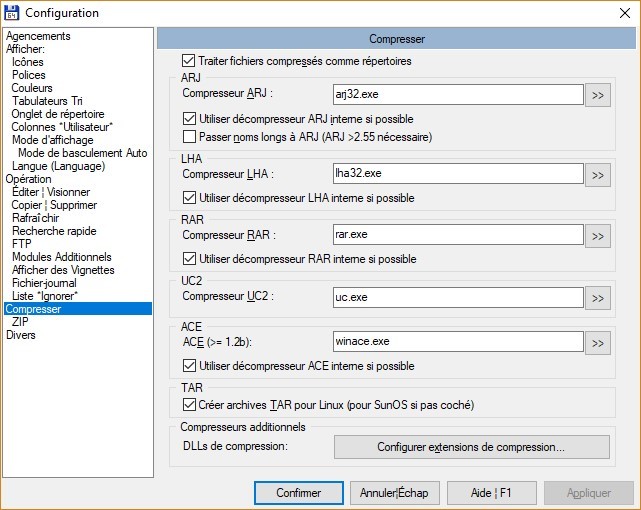Click the Compresseur RAR text field
Screen dimensions: 641x510
(x=457, y=236)
